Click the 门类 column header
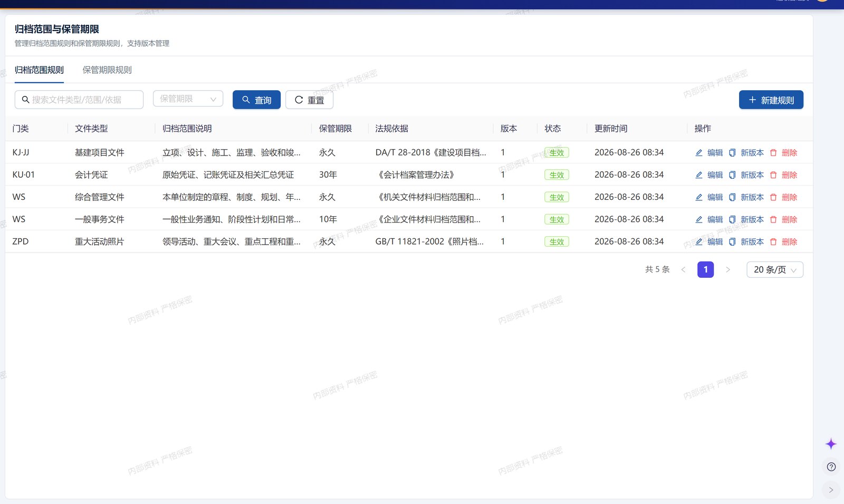This screenshot has height=504, width=844. (x=21, y=129)
